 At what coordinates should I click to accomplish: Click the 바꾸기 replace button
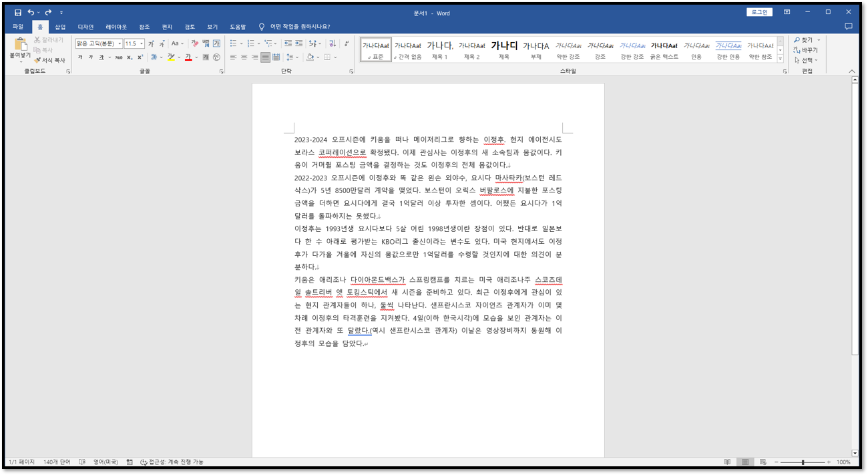click(x=806, y=50)
